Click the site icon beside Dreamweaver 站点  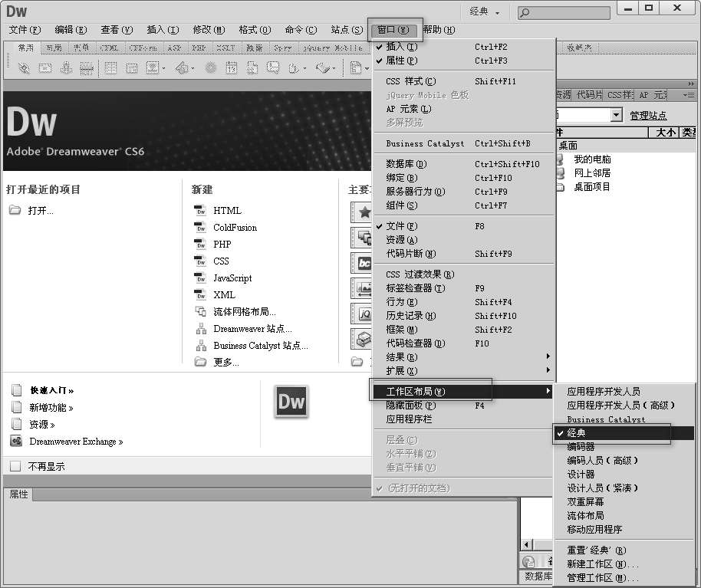tap(201, 329)
